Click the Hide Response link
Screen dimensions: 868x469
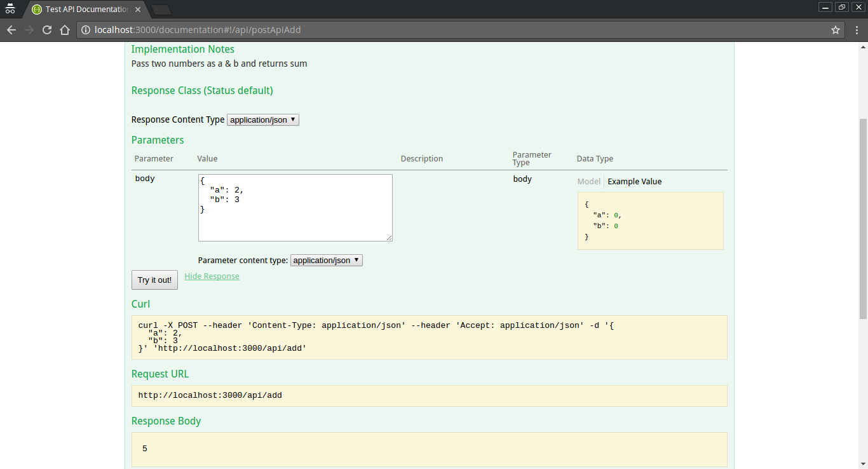click(x=212, y=276)
